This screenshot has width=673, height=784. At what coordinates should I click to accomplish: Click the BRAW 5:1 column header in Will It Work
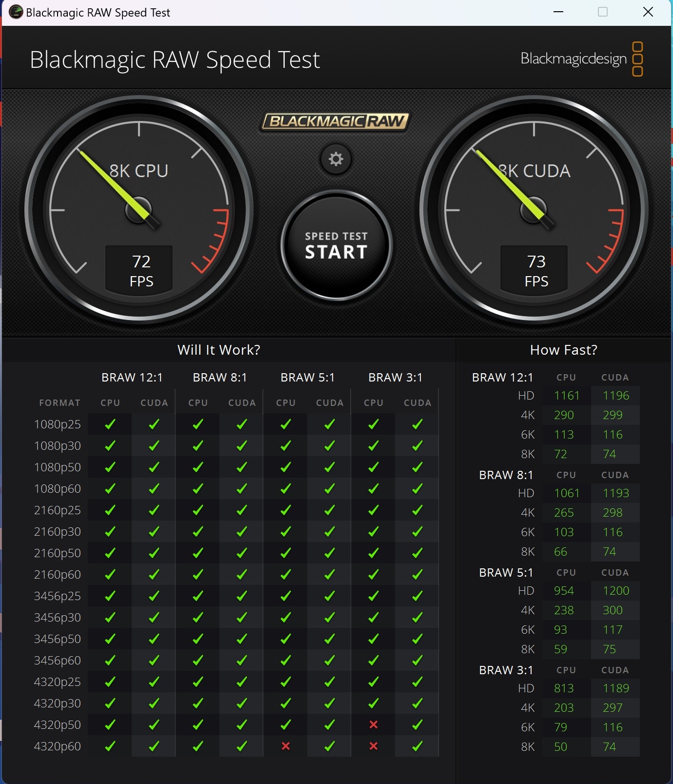[307, 378]
